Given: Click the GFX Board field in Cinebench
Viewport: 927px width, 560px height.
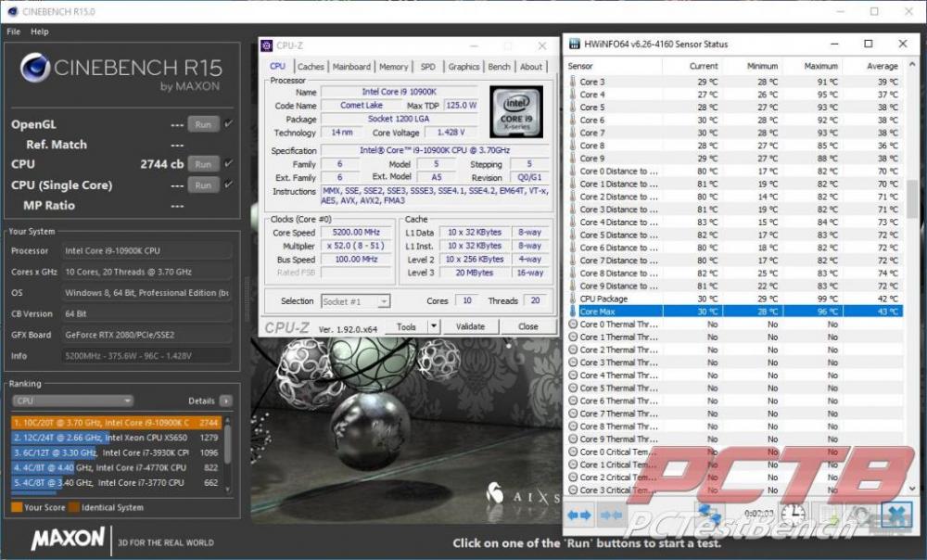Looking at the screenshot, I should [146, 335].
